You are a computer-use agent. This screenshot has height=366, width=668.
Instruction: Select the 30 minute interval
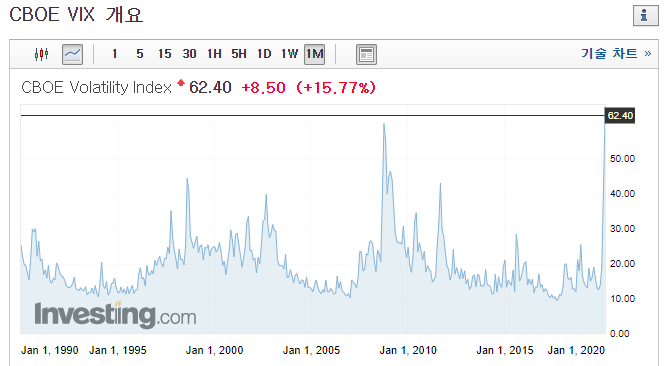tap(189, 54)
